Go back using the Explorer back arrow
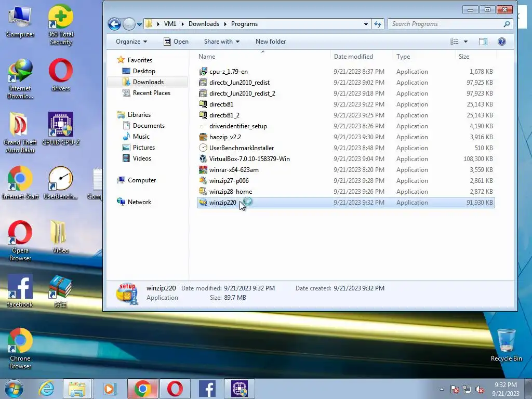Viewport: 532px width, 399px height. tap(114, 24)
